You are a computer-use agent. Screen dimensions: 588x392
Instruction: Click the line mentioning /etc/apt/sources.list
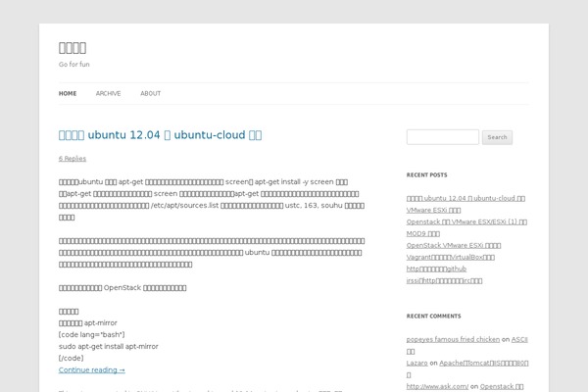click(212, 206)
